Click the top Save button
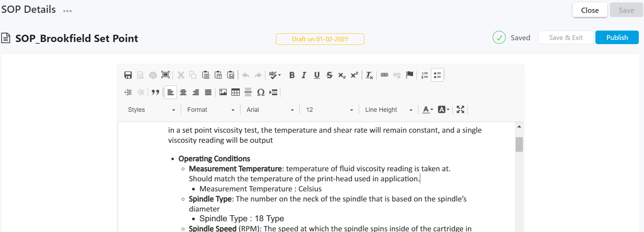This screenshot has height=232, width=644. pyautogui.click(x=626, y=10)
